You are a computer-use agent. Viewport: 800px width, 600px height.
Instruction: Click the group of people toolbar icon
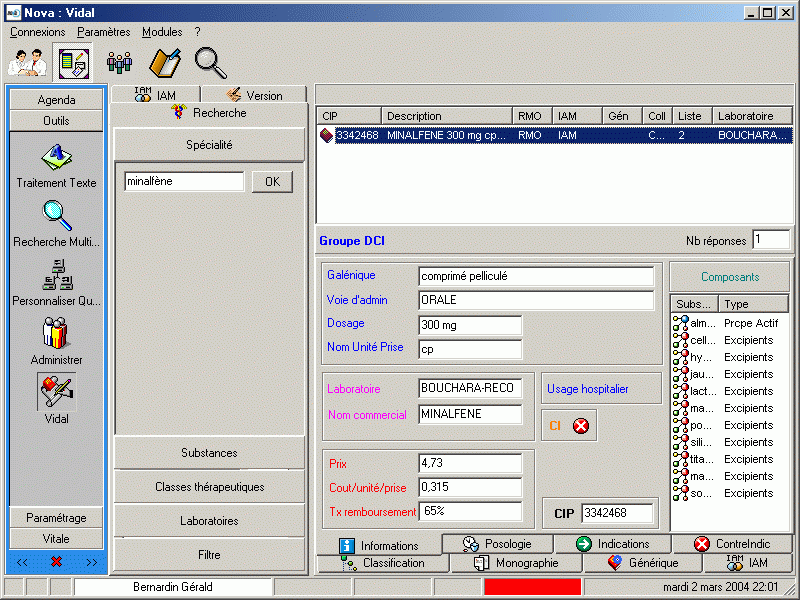(120, 62)
